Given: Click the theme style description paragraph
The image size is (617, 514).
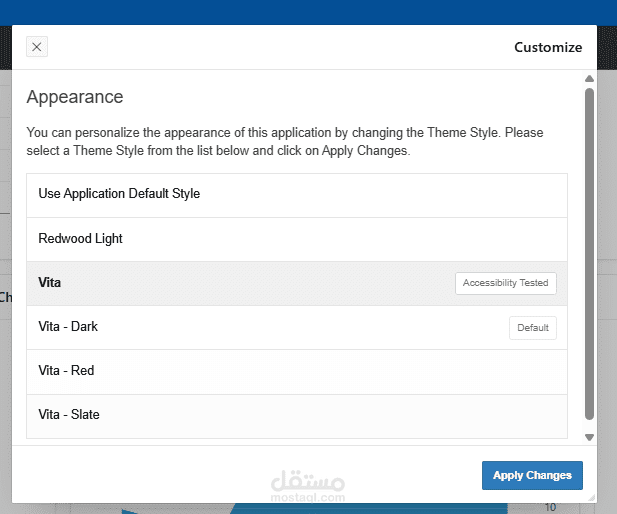Looking at the screenshot, I should pos(285,142).
